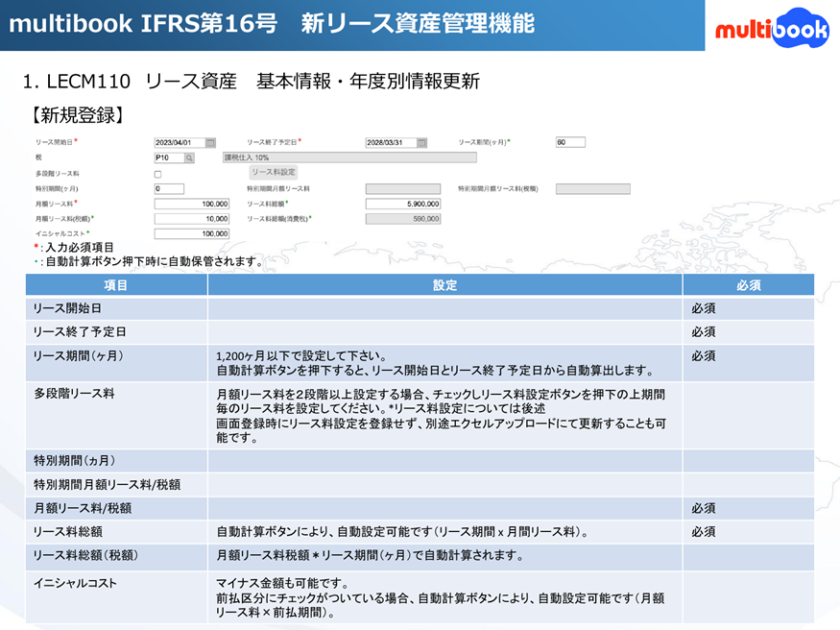The image size is (840, 630).
Task: Select the 特別期間(ヵ月) table cell
Action: point(116,461)
